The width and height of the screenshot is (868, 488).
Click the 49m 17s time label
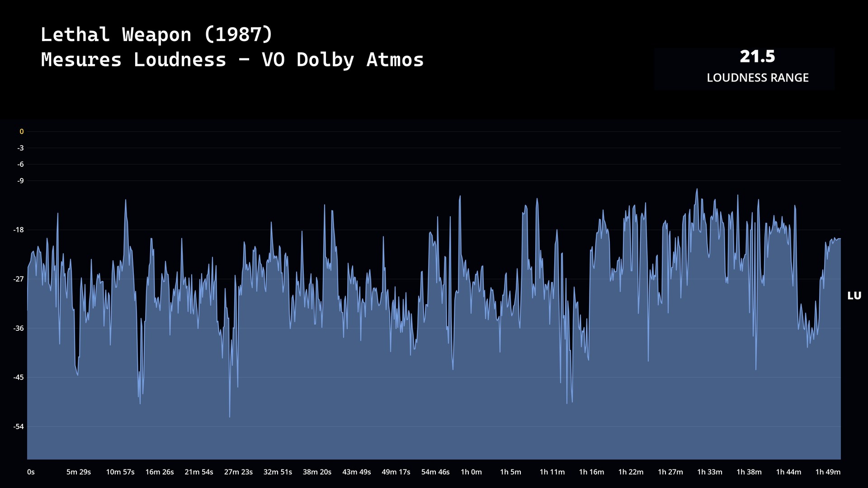tap(396, 472)
